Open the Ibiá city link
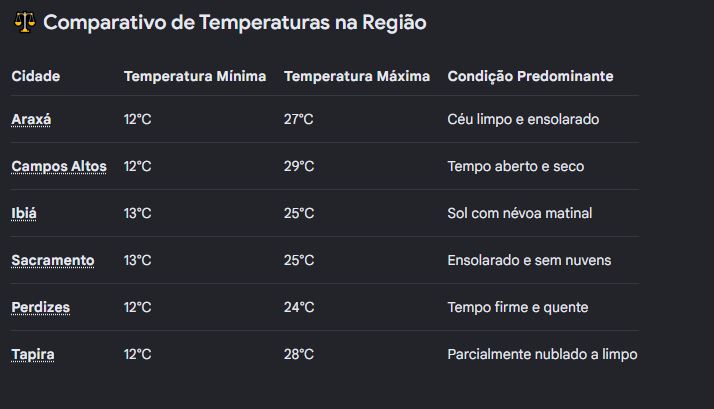The width and height of the screenshot is (714, 409). coord(24,213)
